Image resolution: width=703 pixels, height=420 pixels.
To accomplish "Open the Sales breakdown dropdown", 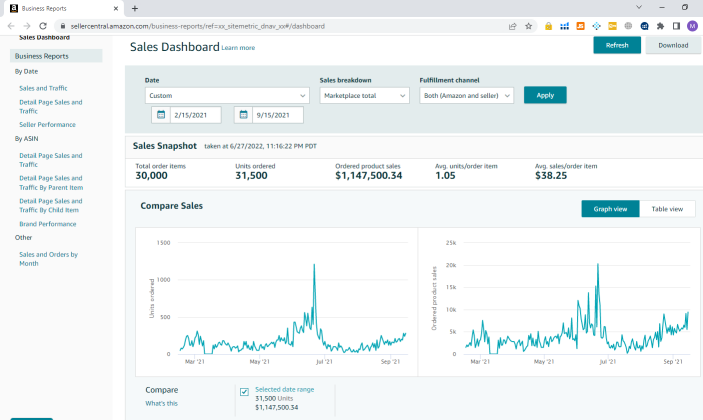I will pyautogui.click(x=365, y=95).
